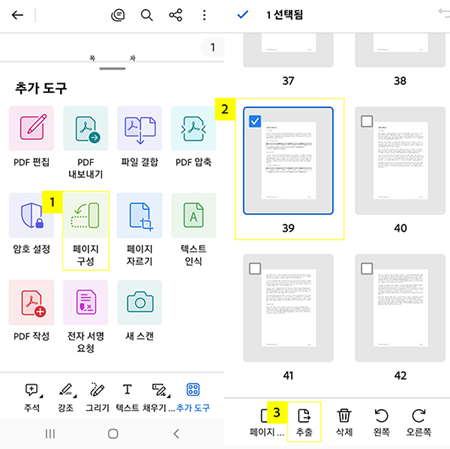Tap the 추가 도구 heading
Viewport: 450px width, 449px height.
coord(41,88)
